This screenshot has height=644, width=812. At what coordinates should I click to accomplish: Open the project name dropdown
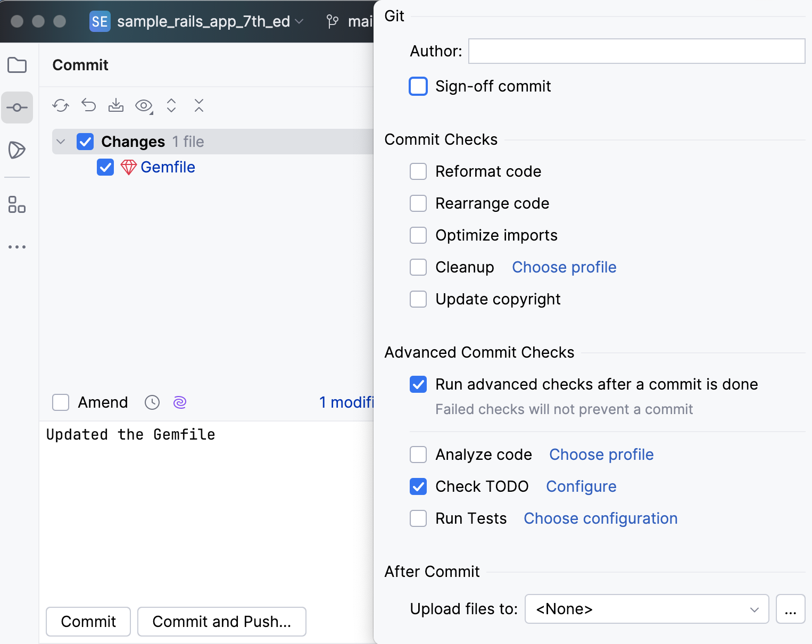[x=299, y=22]
